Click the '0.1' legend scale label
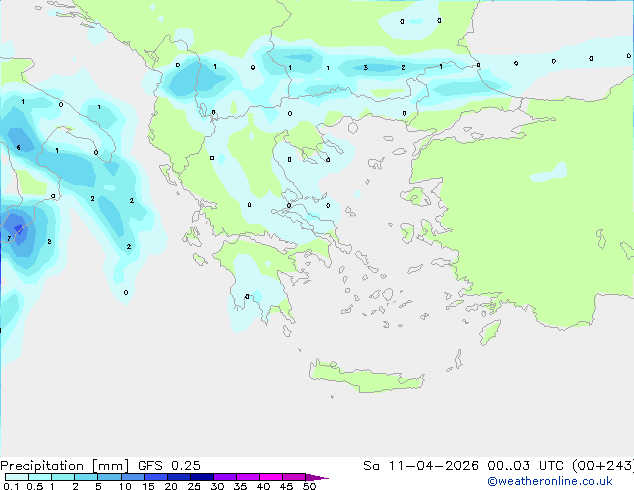 click(x=11, y=486)
